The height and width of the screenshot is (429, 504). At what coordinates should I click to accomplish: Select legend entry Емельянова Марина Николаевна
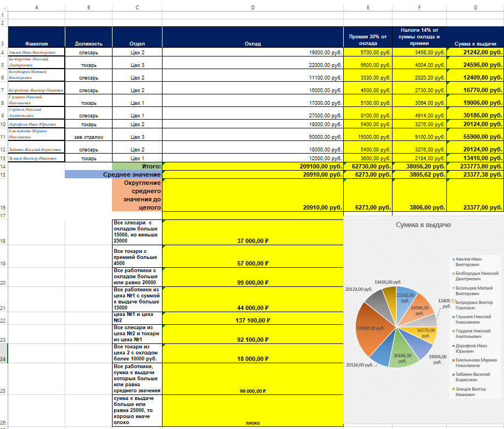click(x=475, y=363)
